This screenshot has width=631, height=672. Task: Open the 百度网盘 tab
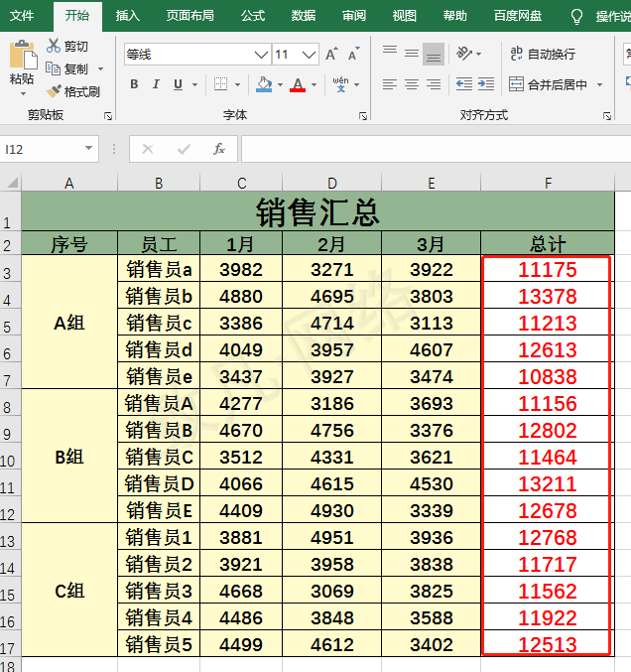518,16
